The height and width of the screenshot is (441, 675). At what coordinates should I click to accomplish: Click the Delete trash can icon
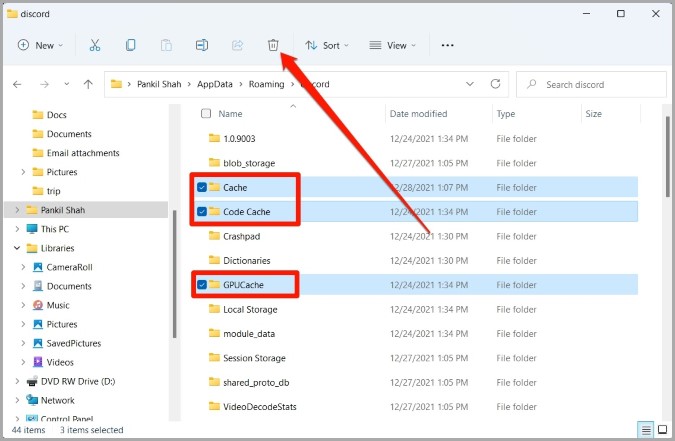pyautogui.click(x=273, y=45)
